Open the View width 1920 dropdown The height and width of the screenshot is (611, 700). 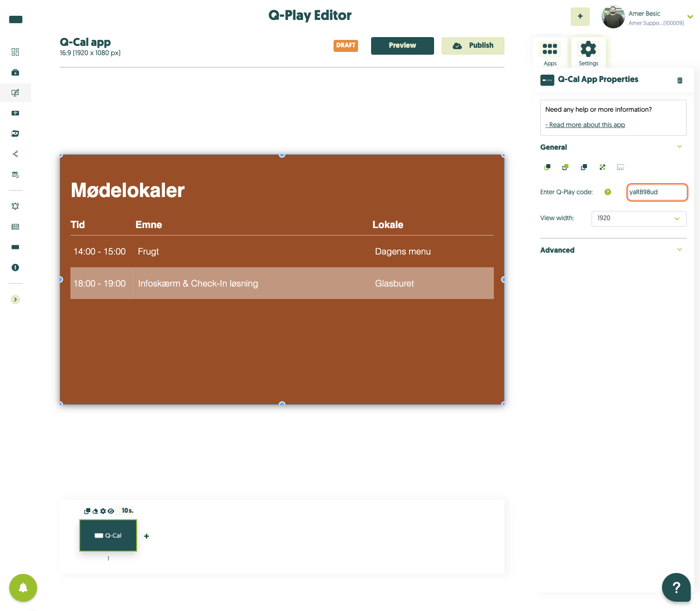click(639, 218)
